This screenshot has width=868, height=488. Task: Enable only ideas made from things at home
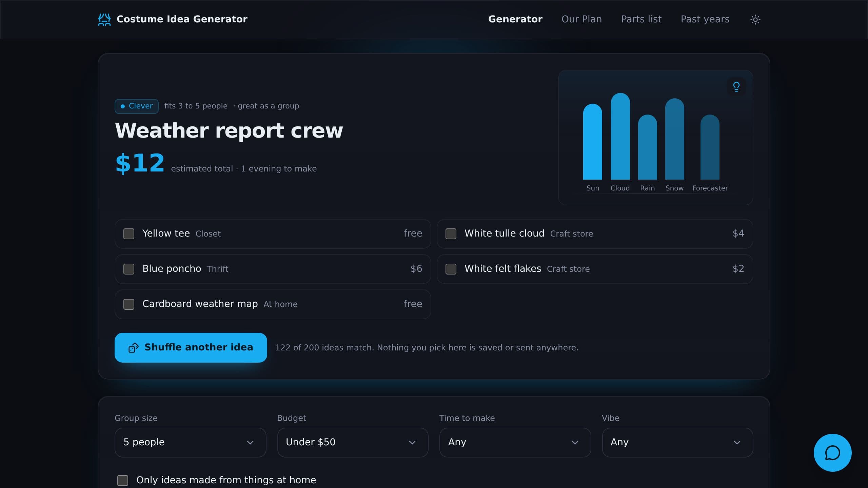coord(123,480)
